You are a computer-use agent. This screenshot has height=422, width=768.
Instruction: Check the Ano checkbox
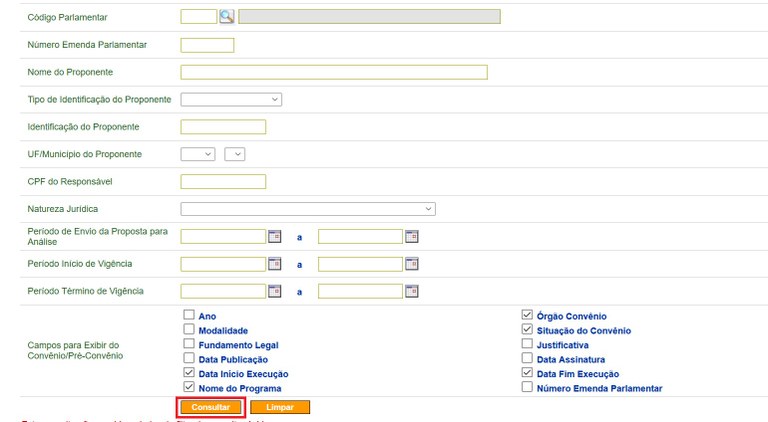(x=189, y=315)
